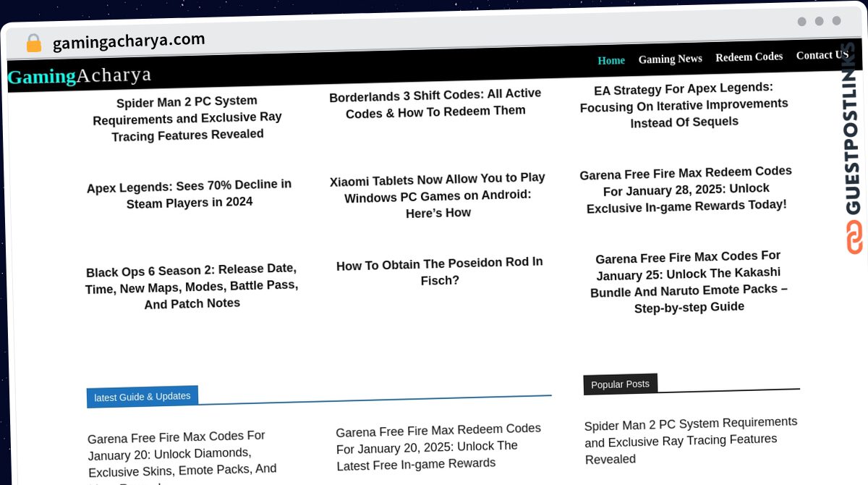Open Free Fire Max Codes January 25 Kakashi article
The width and height of the screenshot is (868, 485).
[689, 282]
